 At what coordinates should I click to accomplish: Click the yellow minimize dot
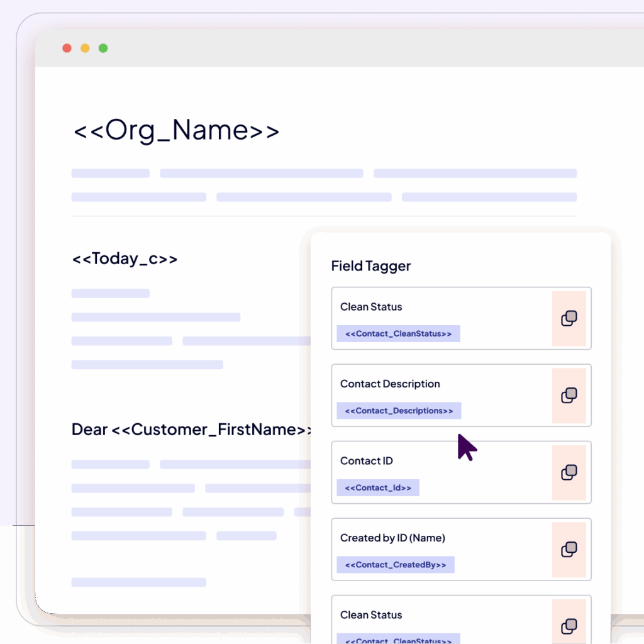point(85,48)
